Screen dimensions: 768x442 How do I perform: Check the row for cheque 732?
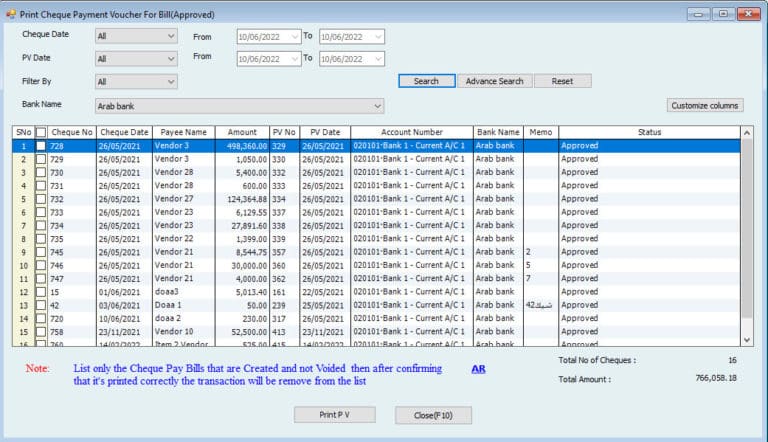click(x=41, y=199)
